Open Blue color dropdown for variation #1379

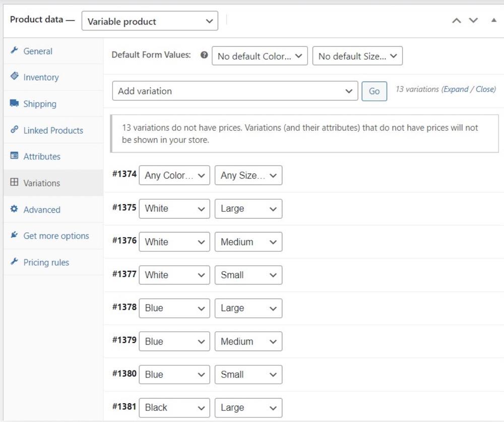coord(174,341)
